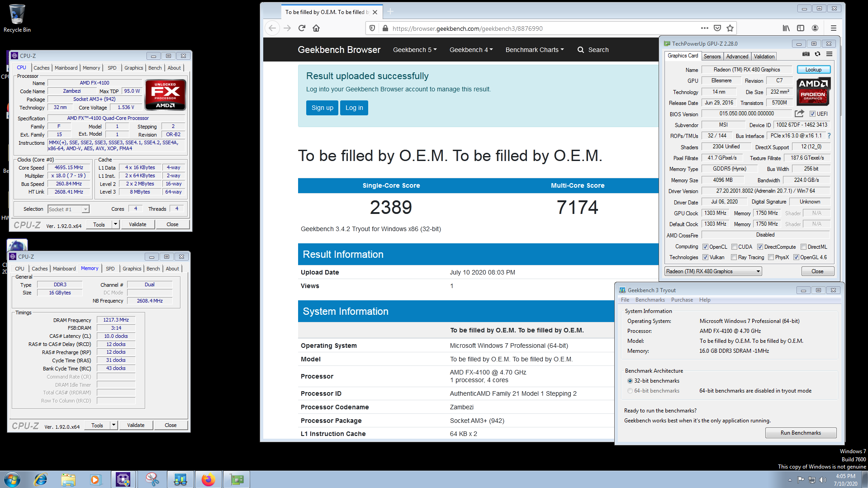Toggle the DirectML checkbox
The width and height of the screenshot is (868, 488).
(x=804, y=247)
